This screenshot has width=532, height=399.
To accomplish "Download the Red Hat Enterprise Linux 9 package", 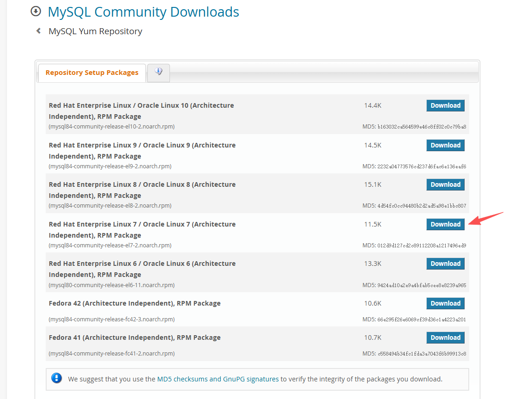I will click(446, 145).
